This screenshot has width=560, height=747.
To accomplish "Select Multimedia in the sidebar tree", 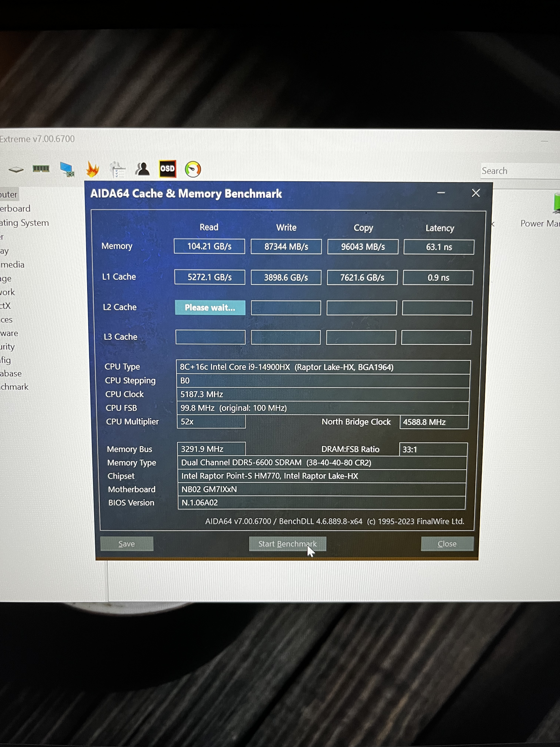I will click(12, 265).
